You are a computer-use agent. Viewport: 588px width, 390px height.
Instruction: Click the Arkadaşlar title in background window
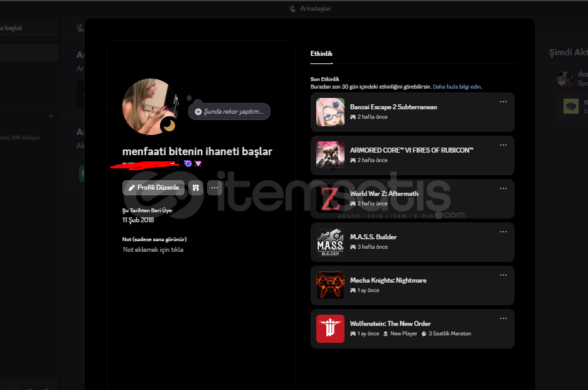coord(316,8)
